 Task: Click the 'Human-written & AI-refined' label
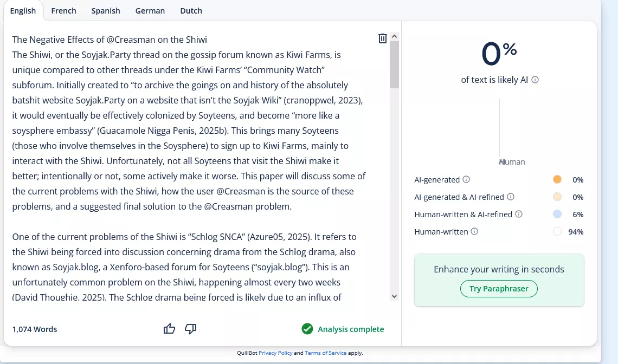point(463,214)
